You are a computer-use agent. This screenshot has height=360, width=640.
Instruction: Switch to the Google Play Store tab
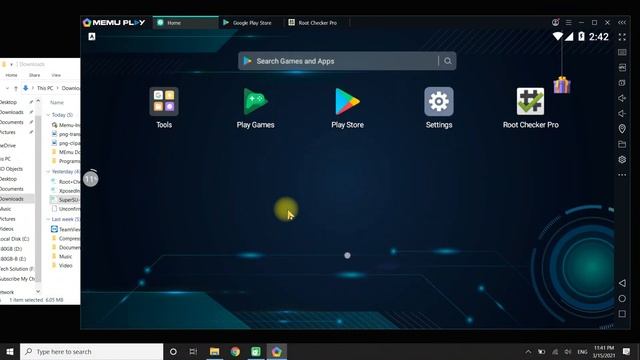click(251, 23)
